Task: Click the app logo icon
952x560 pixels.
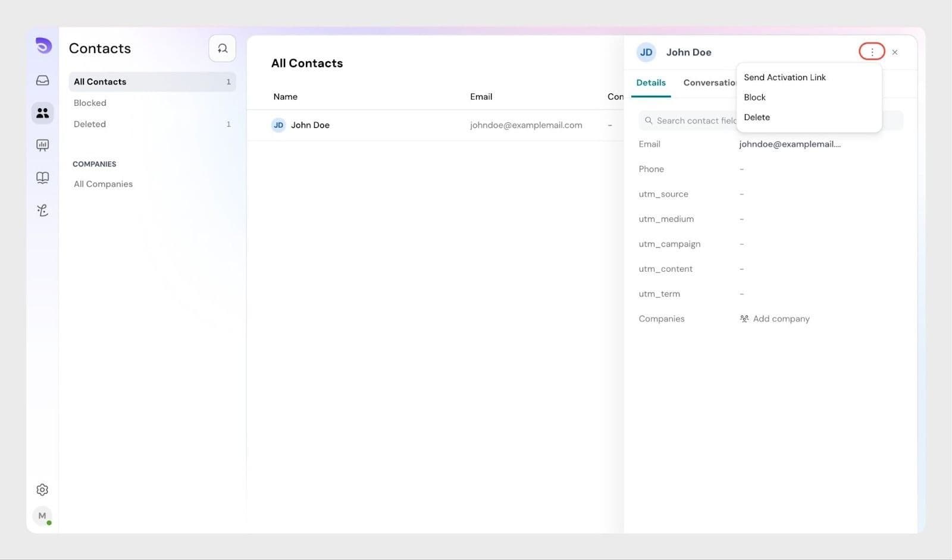Action: click(43, 46)
